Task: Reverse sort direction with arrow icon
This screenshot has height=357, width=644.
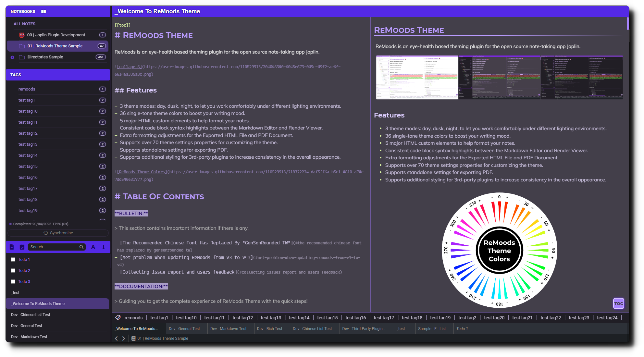Action: pyautogui.click(x=104, y=247)
